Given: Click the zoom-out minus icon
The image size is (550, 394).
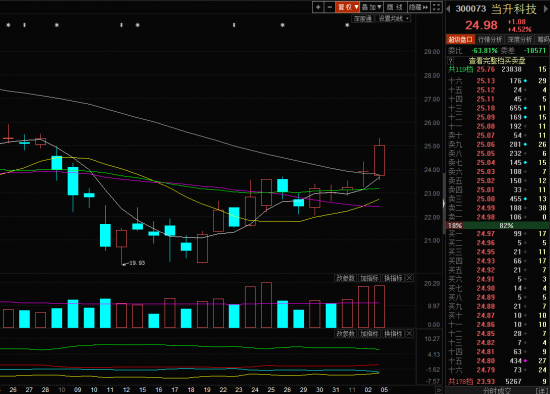Looking at the screenshot, I should pyautogui.click(x=330, y=7).
